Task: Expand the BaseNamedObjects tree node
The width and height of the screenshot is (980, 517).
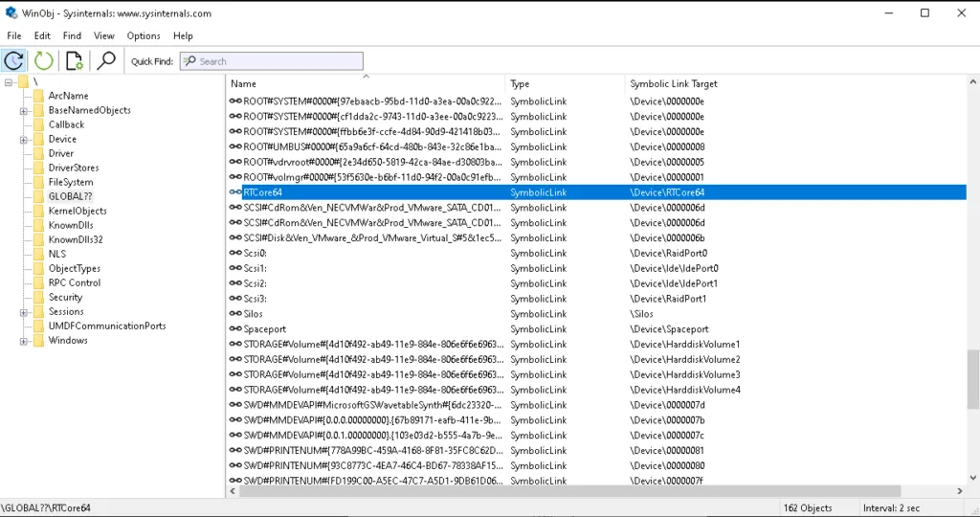Action: point(24,111)
